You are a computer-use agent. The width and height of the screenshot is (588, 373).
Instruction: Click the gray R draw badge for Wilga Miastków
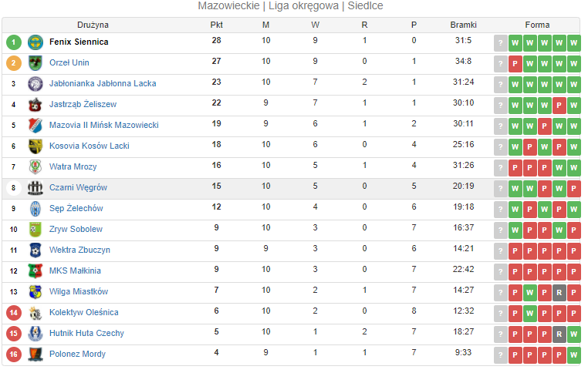coord(559,293)
